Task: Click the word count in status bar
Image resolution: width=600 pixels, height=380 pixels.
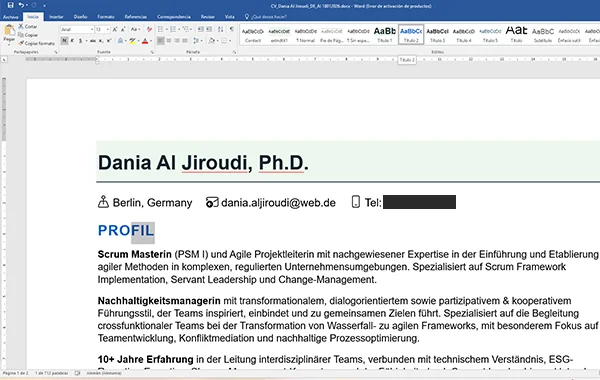Action: (x=52, y=373)
